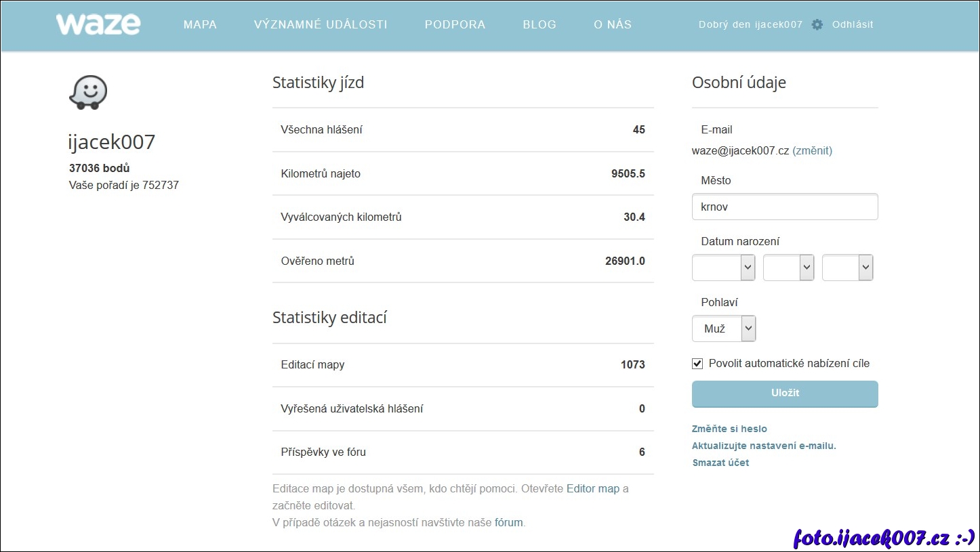Toggle Povolit automatické nabízení cíle checkbox
Screen dimensions: 980x552
[697, 364]
